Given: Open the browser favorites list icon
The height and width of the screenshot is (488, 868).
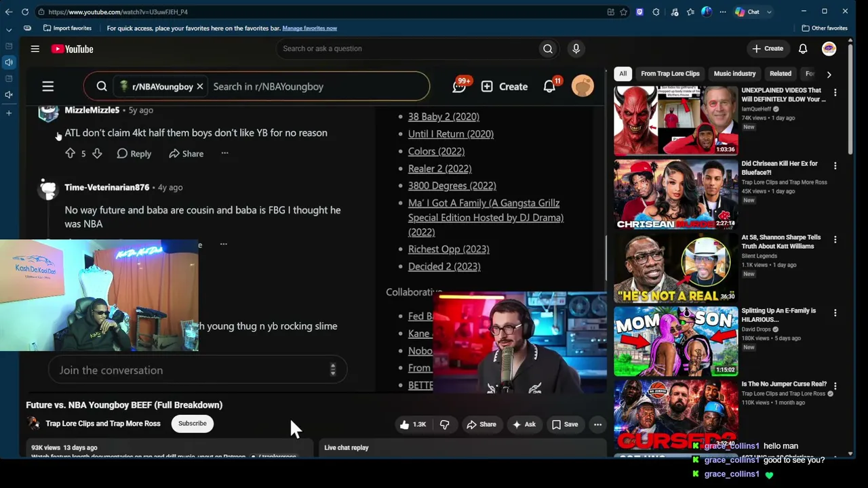Looking at the screenshot, I should (690, 12).
